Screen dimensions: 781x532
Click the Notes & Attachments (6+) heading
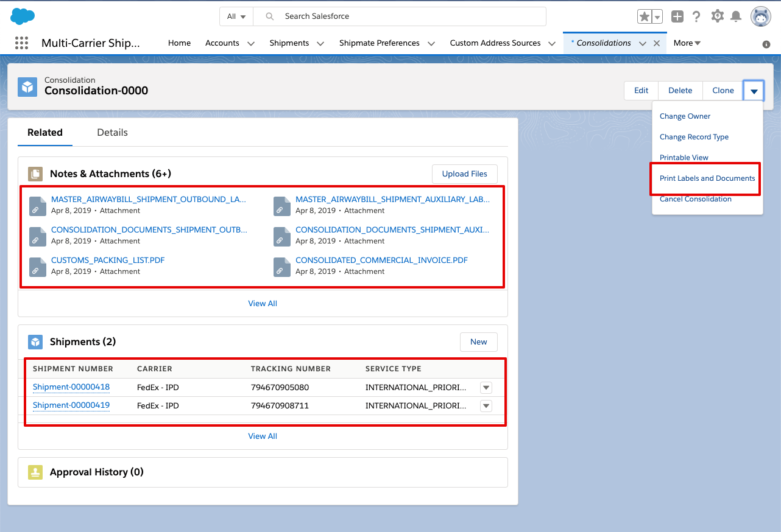[x=110, y=174]
